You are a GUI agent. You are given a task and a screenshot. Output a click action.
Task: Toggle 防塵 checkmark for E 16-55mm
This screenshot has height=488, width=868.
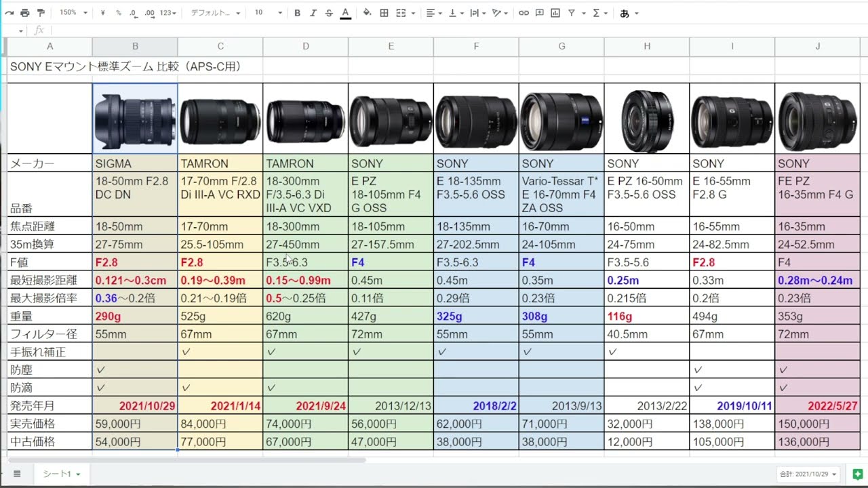[698, 370]
